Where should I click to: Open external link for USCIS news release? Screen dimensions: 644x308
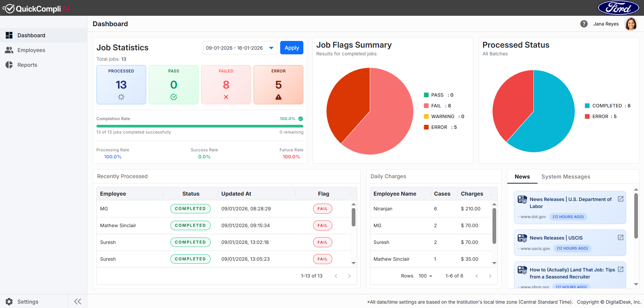pyautogui.click(x=620, y=238)
